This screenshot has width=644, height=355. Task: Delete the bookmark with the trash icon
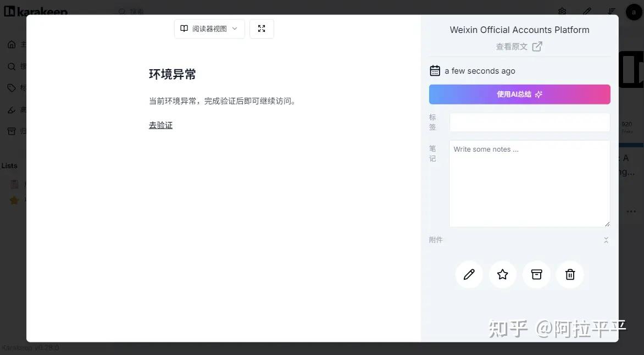(x=570, y=274)
